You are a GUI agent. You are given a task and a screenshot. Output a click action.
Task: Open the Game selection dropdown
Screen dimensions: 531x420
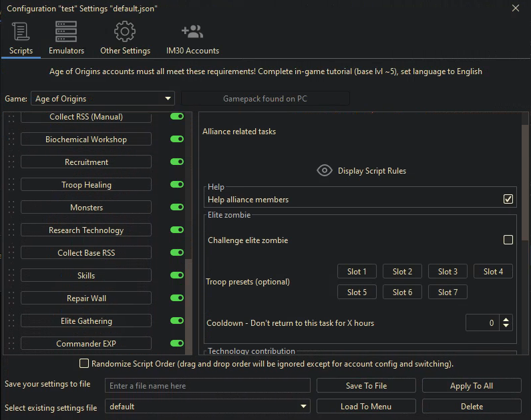pyautogui.click(x=103, y=99)
